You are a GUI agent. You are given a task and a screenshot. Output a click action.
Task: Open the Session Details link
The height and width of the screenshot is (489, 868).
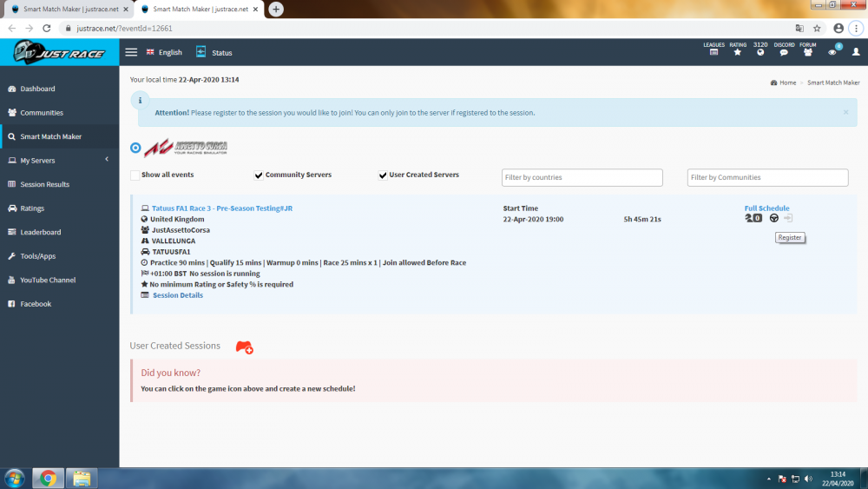178,295
